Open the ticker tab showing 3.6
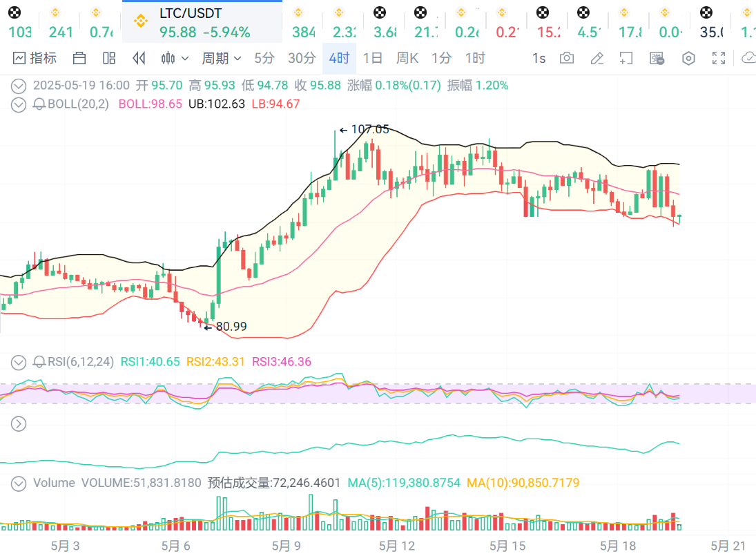This screenshot has height=556, width=756. coord(385,22)
